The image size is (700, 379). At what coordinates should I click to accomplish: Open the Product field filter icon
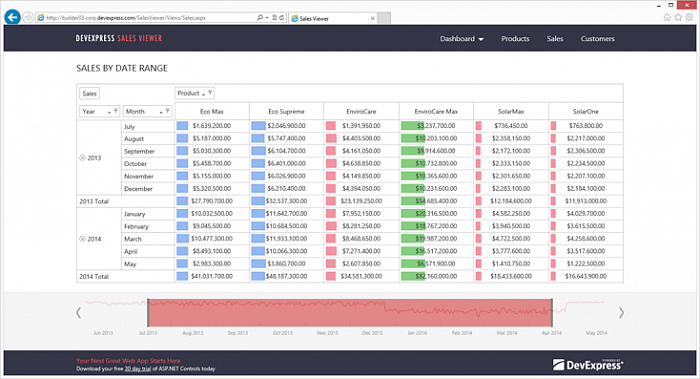(x=210, y=92)
